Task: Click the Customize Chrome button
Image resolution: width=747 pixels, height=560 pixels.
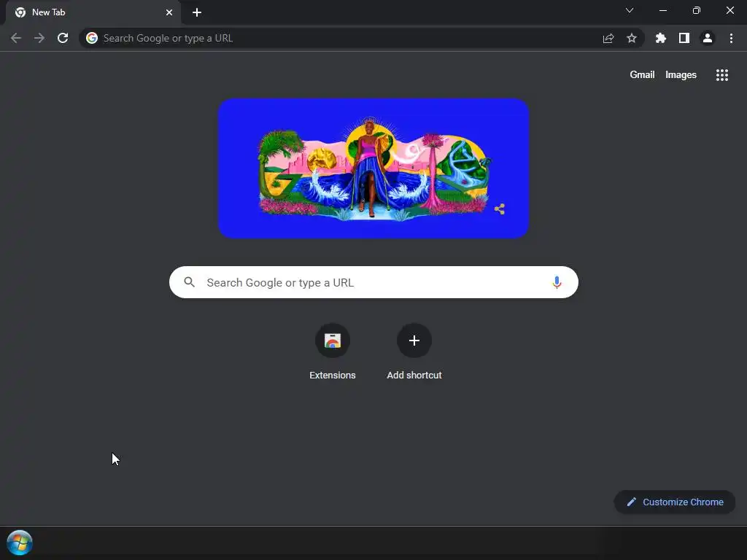Action: point(675,502)
